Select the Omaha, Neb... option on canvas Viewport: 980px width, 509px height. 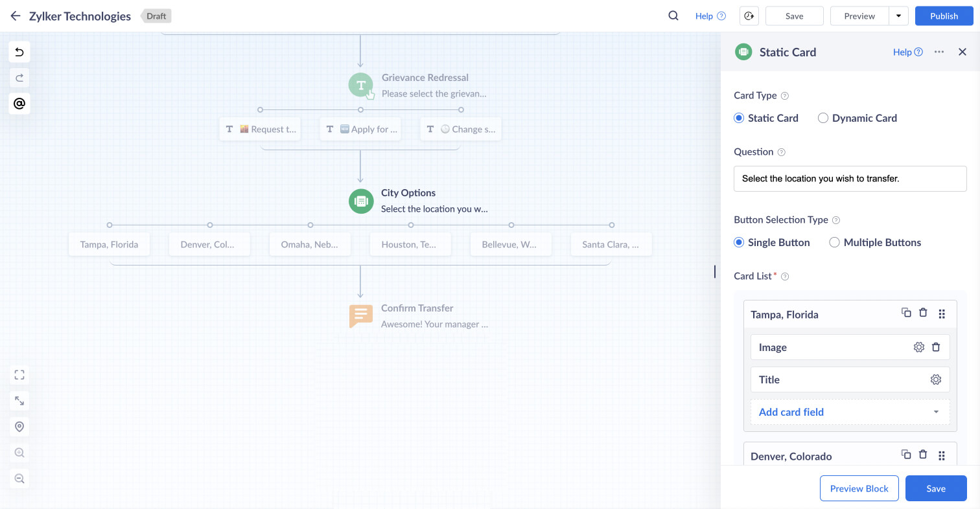[310, 244]
